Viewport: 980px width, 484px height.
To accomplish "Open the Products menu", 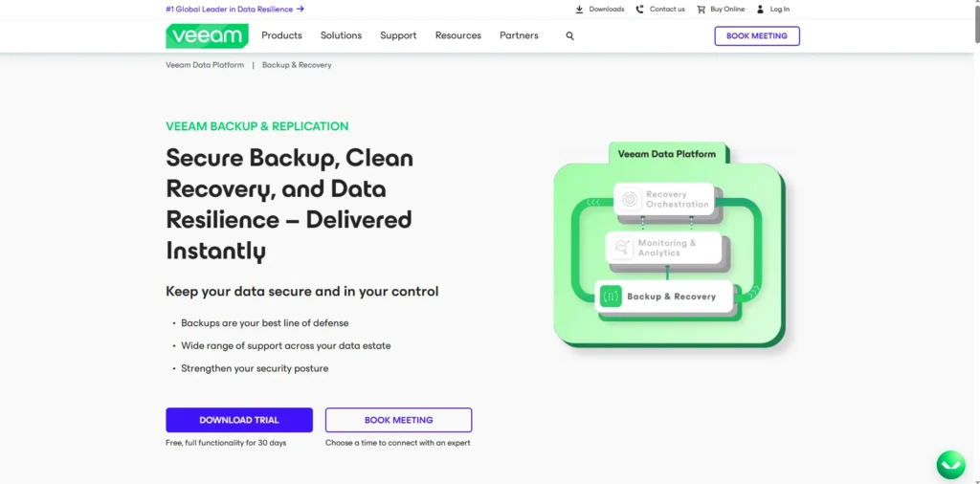I will pos(281,35).
